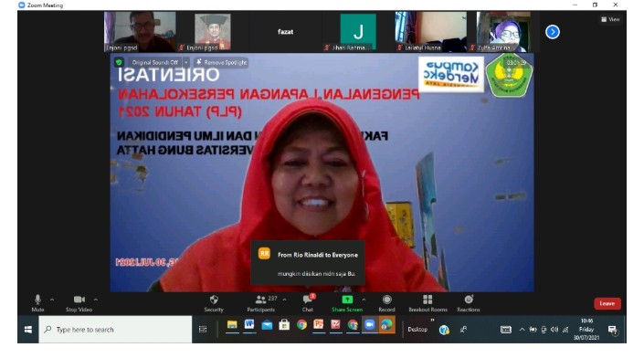Click the green Share Screen button
Viewport: 644px width, 358px height.
coord(347,303)
